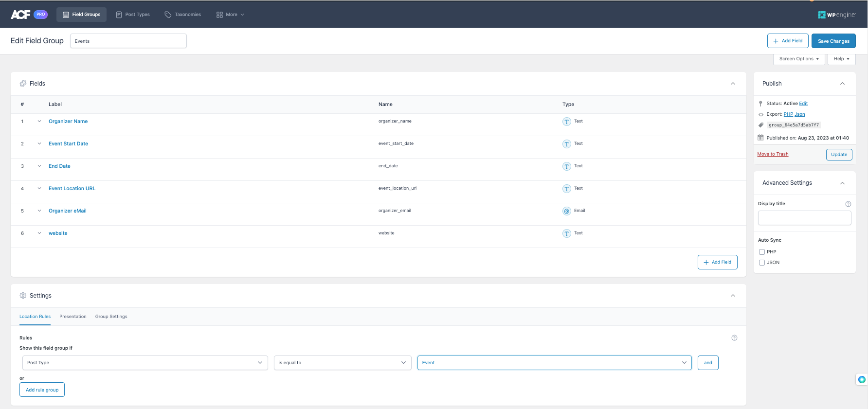Click the Add rule group button
The width and height of the screenshot is (868, 409).
(x=42, y=390)
